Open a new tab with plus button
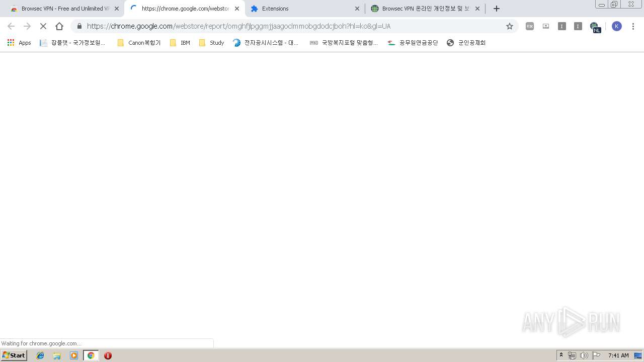The height and width of the screenshot is (362, 644). click(497, 9)
